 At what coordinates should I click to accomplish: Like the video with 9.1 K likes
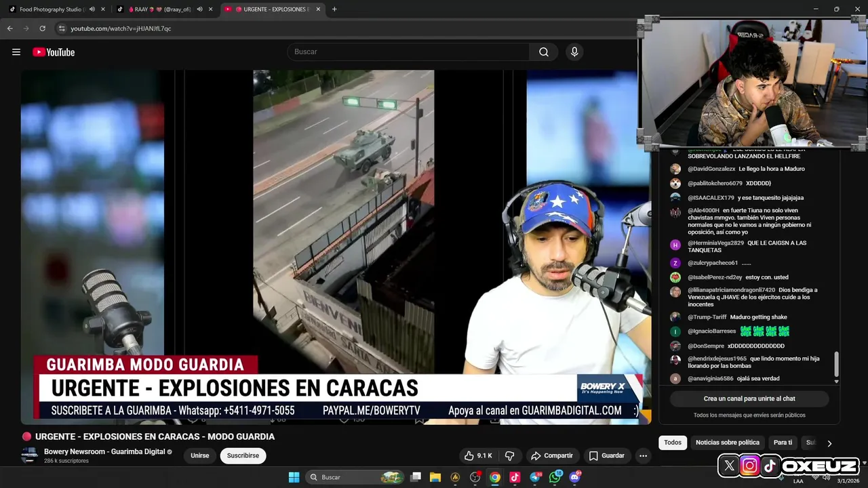coord(478,455)
